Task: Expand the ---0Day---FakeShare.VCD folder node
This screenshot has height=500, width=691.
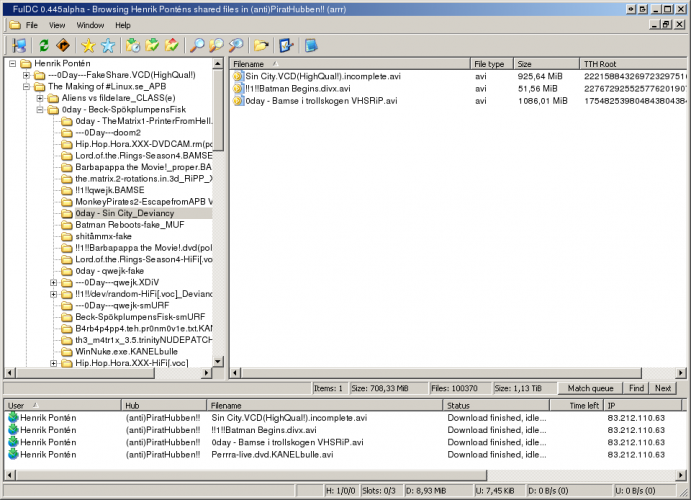Action: click(x=26, y=75)
